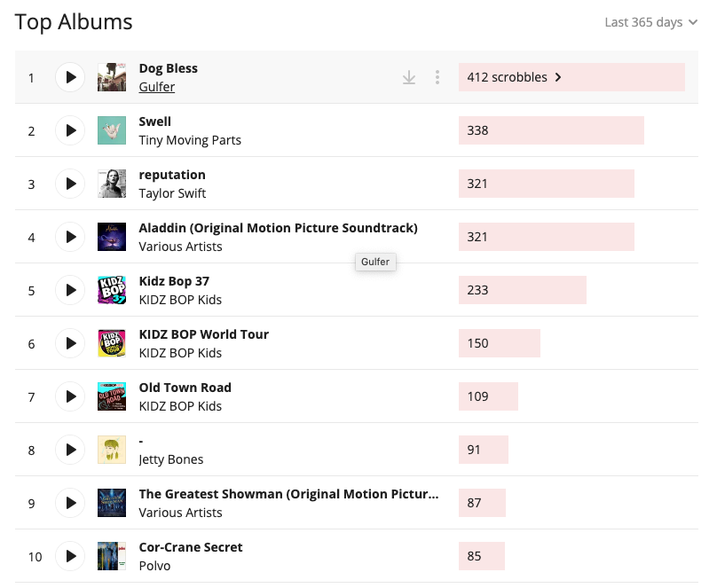Click The Greatest Showman album cover
This screenshot has width=717, height=588.
[112, 503]
